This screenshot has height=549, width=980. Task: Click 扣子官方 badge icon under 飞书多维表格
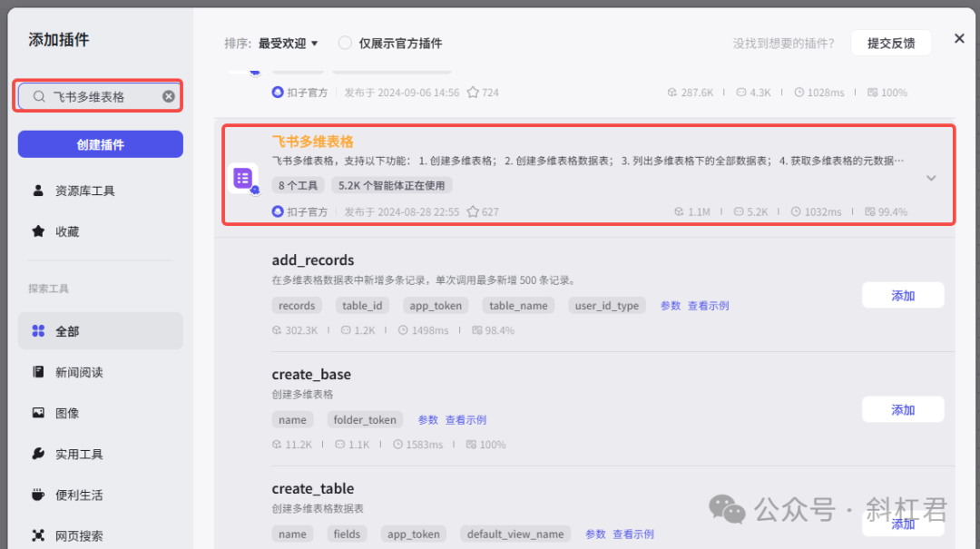(278, 211)
